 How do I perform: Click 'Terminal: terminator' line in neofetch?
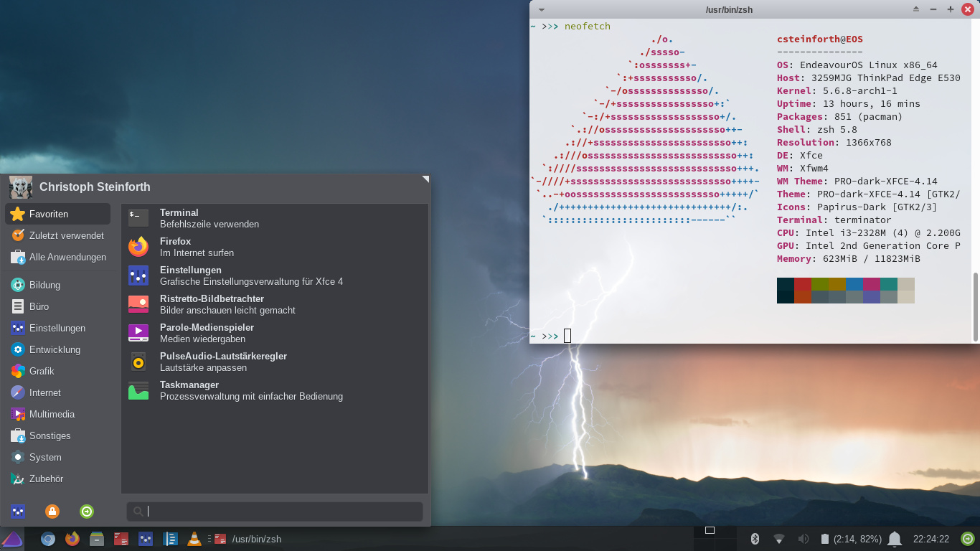point(834,220)
